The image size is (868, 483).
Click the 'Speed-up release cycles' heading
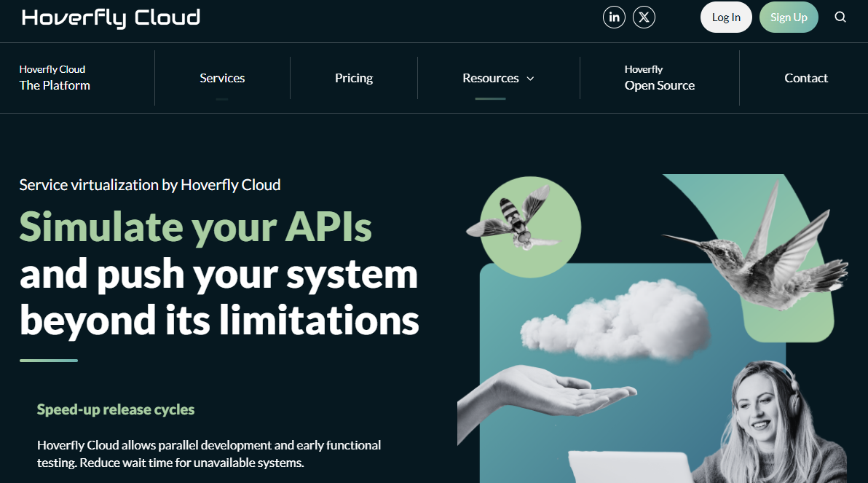[116, 409]
